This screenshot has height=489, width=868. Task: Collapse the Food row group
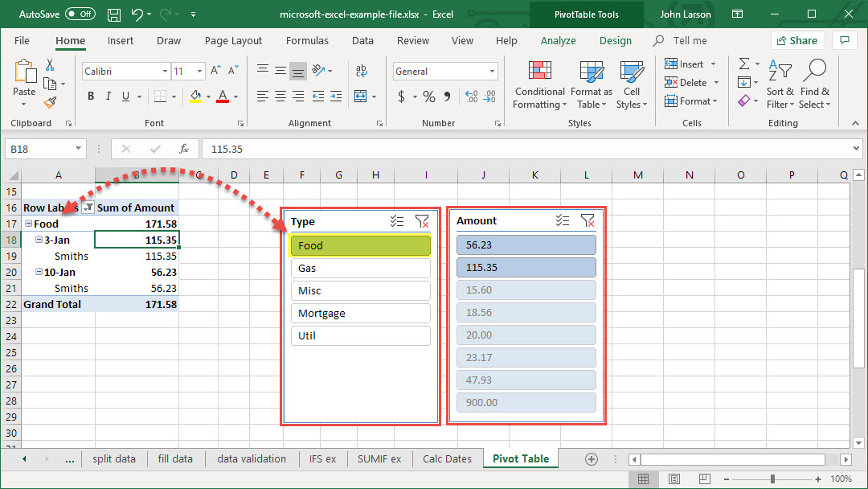(x=28, y=224)
